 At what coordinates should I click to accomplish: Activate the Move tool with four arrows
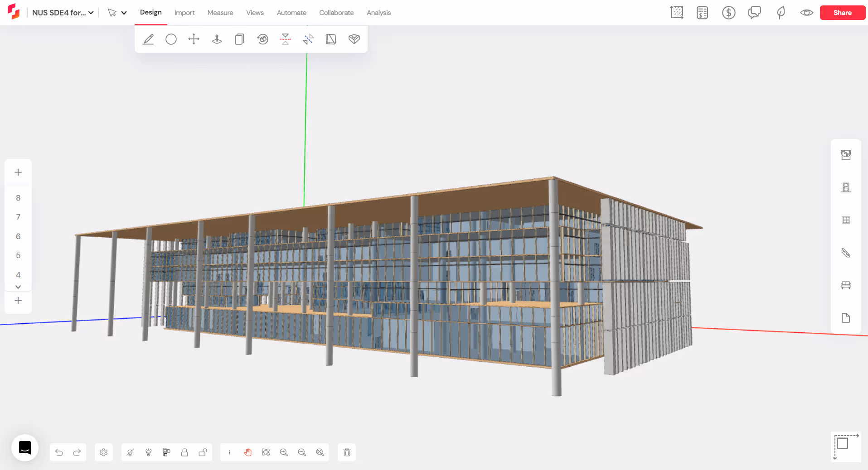(x=194, y=39)
